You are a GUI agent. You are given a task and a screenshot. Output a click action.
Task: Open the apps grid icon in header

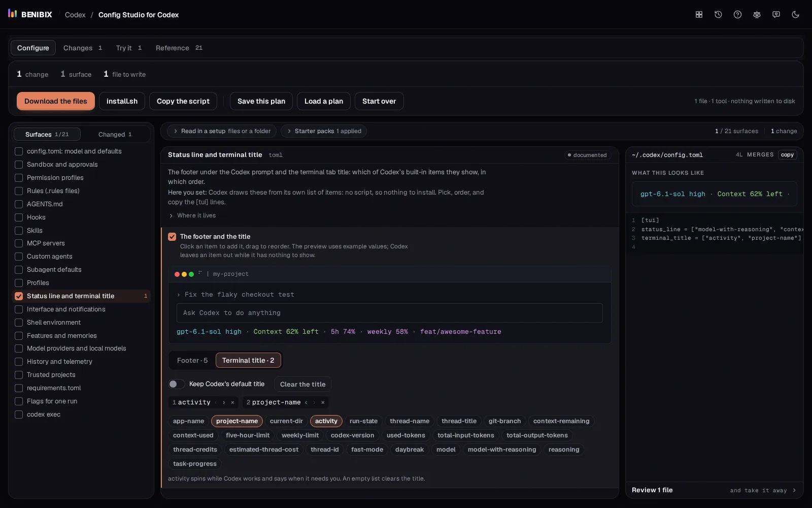[699, 15]
